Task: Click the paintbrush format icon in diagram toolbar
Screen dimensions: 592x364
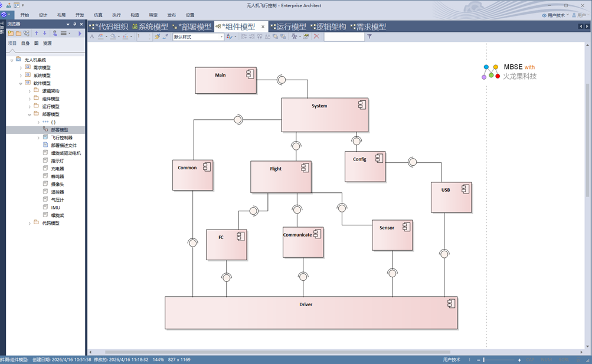Action: (x=157, y=37)
